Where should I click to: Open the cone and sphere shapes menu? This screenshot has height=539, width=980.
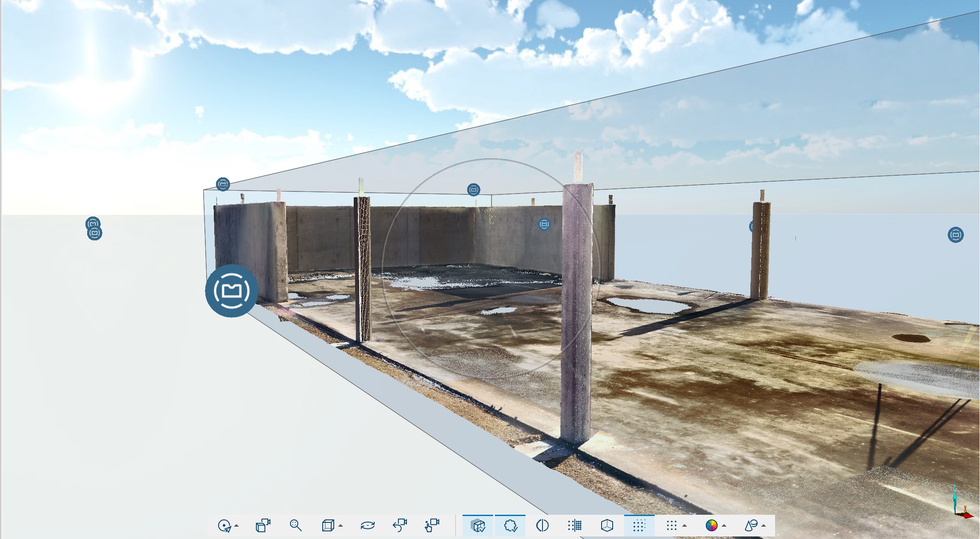point(751,526)
